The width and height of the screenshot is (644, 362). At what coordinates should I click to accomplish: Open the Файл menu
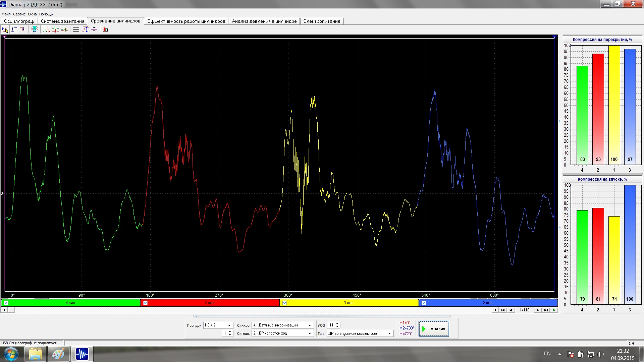click(6, 14)
